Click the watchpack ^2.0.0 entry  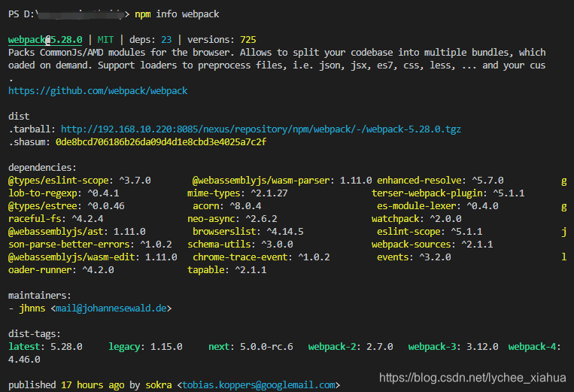pos(417,219)
